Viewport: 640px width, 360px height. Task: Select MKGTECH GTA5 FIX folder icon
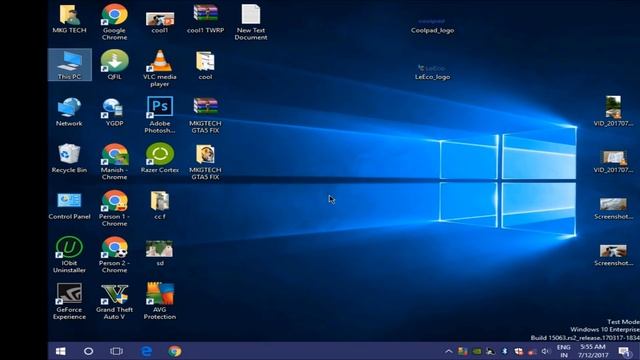coord(205,162)
